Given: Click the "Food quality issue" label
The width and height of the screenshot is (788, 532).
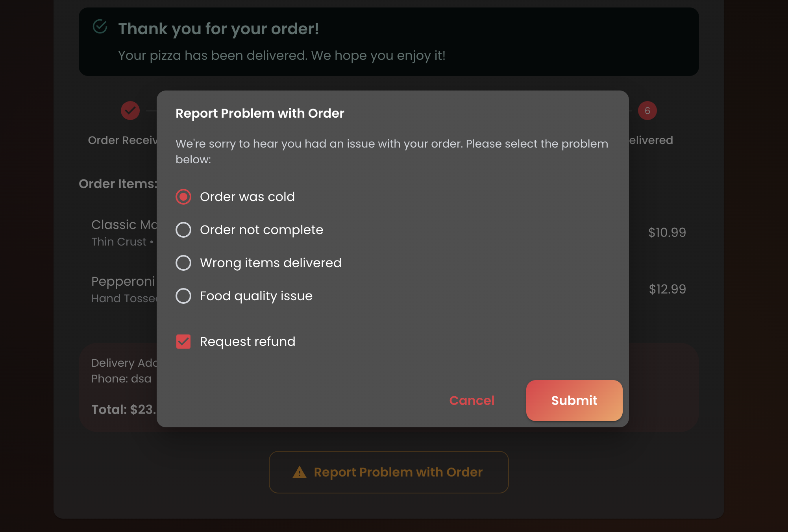Looking at the screenshot, I should tap(256, 296).
